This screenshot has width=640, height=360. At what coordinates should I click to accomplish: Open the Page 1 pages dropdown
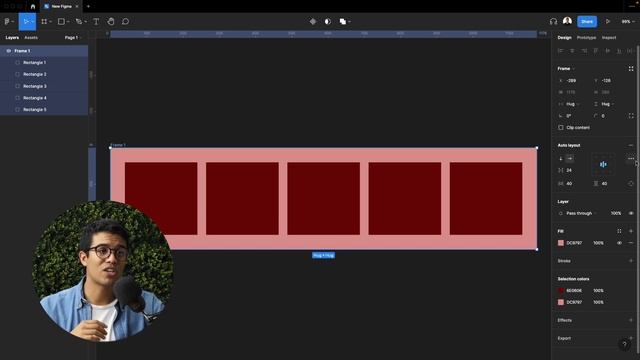(73, 38)
